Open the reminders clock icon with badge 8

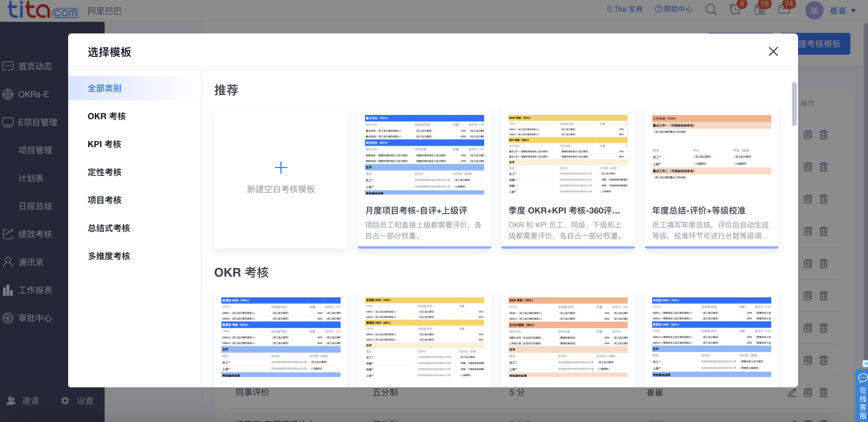click(x=735, y=9)
